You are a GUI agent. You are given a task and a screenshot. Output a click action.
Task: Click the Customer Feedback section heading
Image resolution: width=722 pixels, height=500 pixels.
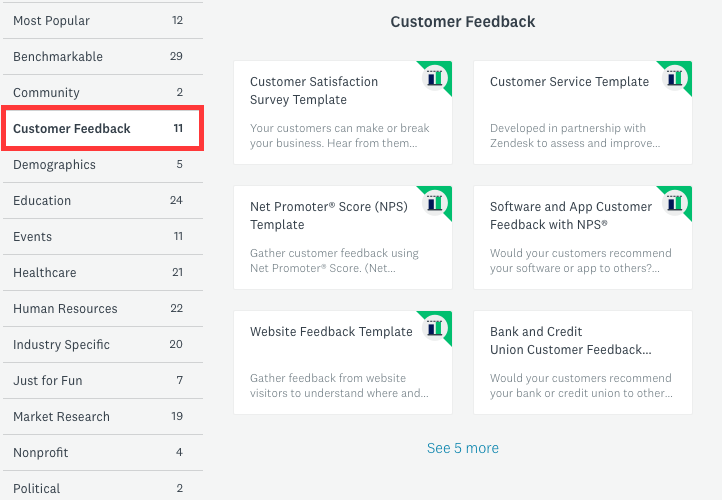click(463, 22)
